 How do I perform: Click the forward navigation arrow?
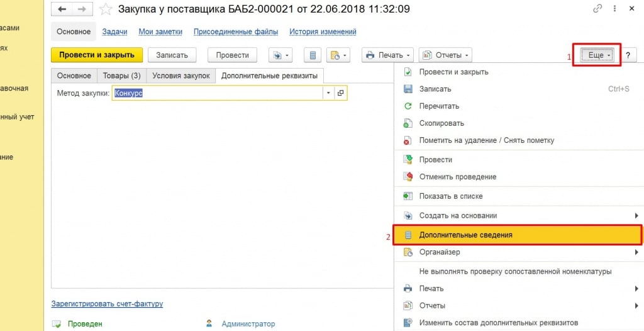click(x=82, y=9)
